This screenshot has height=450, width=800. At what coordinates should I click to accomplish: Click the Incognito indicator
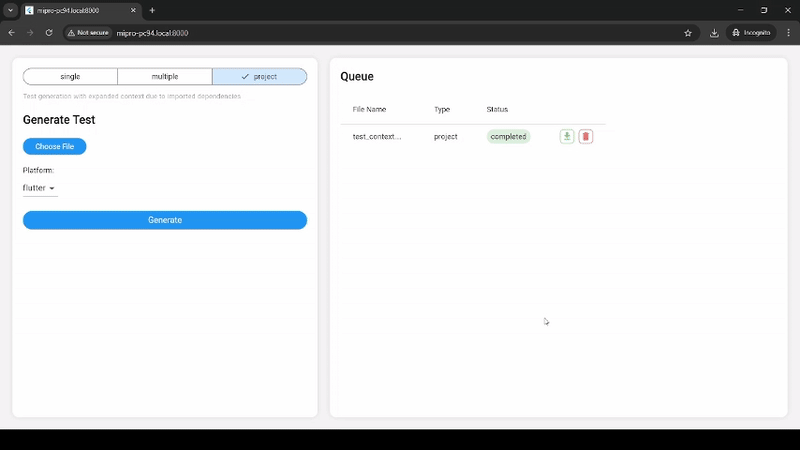coord(751,33)
